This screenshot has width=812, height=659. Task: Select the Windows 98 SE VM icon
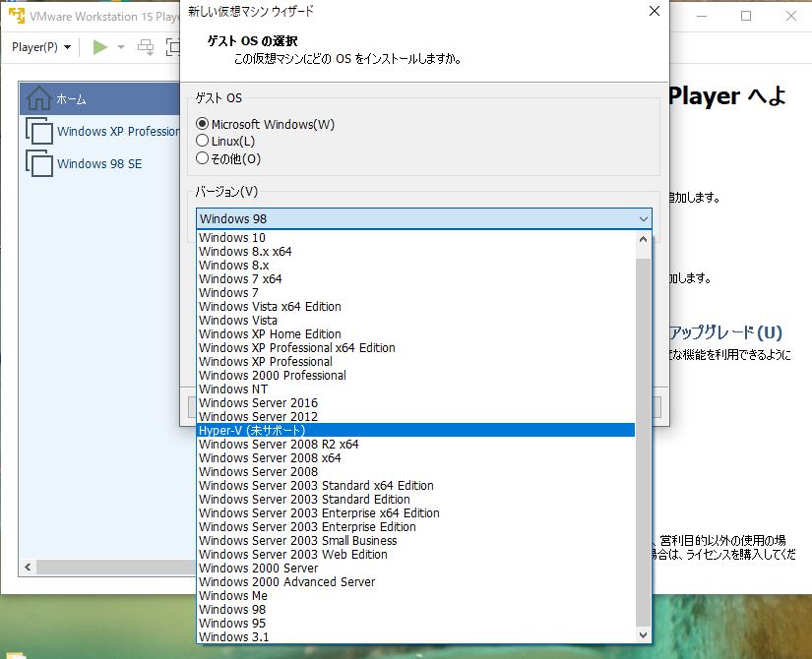pyautogui.click(x=39, y=163)
